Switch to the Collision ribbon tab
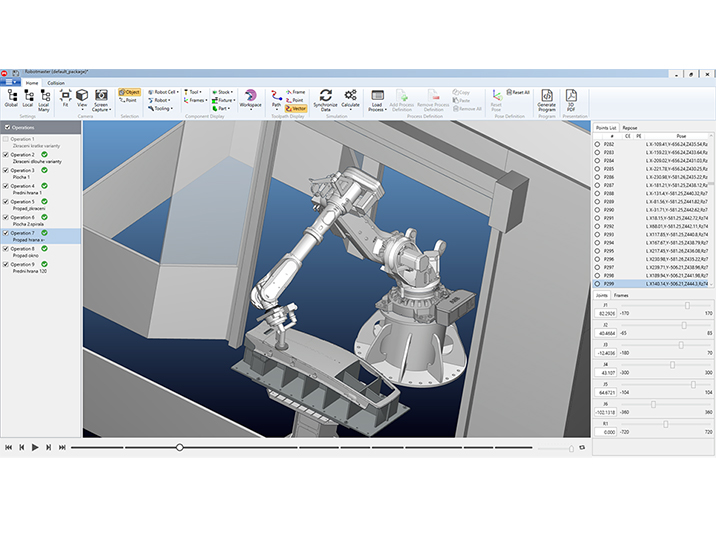716x542 pixels. tap(56, 83)
